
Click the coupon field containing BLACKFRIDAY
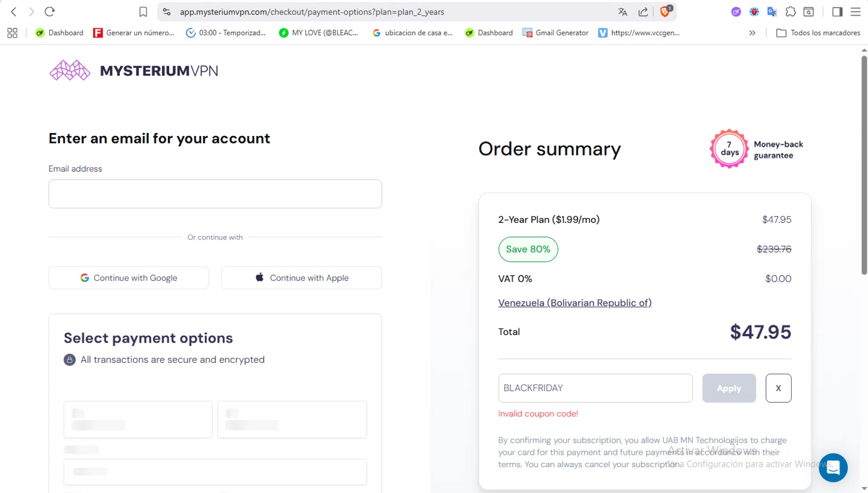click(x=595, y=388)
